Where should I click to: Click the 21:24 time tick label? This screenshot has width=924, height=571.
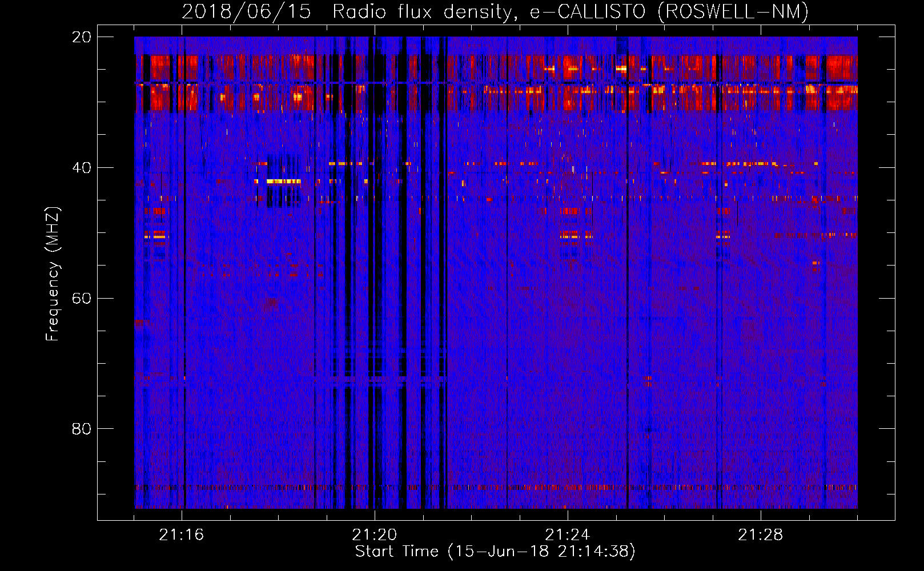coord(568,535)
